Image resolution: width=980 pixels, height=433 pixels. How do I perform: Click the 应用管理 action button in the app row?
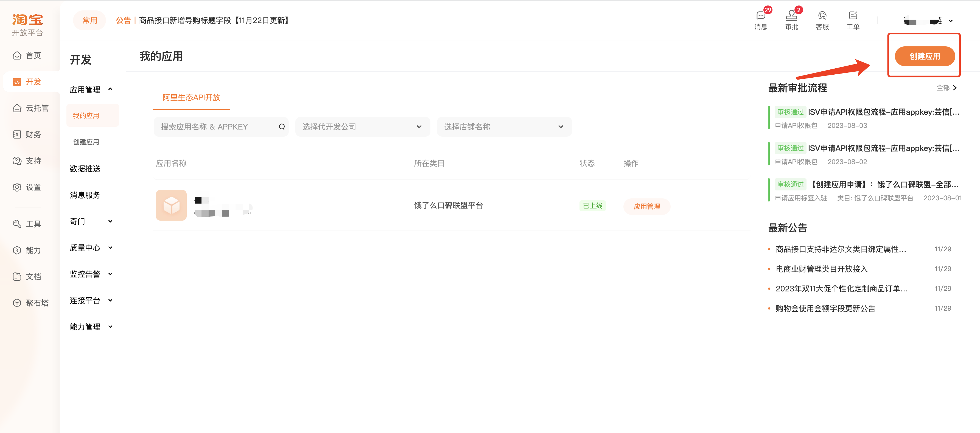tap(646, 206)
